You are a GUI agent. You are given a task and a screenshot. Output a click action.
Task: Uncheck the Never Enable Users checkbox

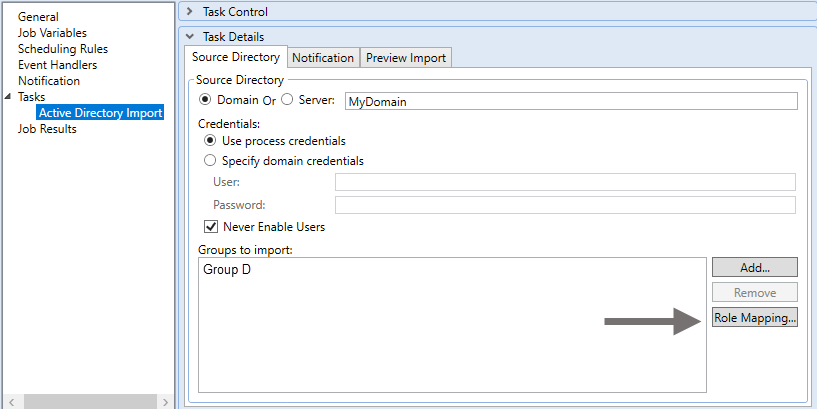[x=210, y=227]
